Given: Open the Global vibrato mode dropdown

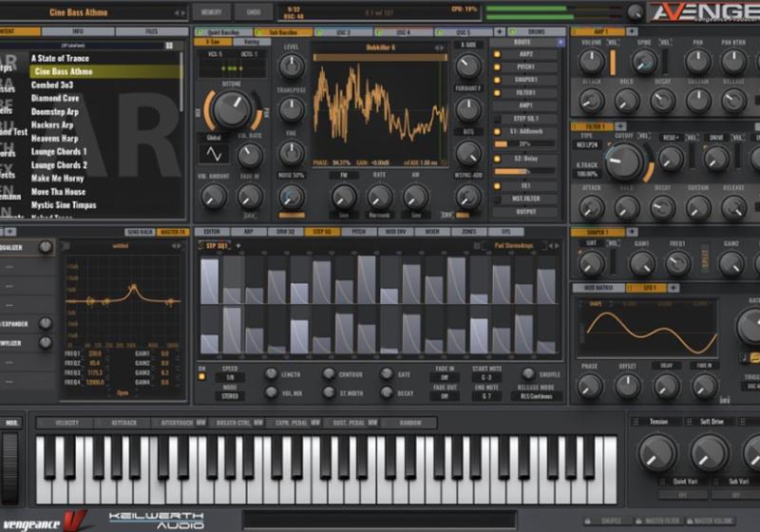Looking at the screenshot, I should pyautogui.click(x=214, y=136).
